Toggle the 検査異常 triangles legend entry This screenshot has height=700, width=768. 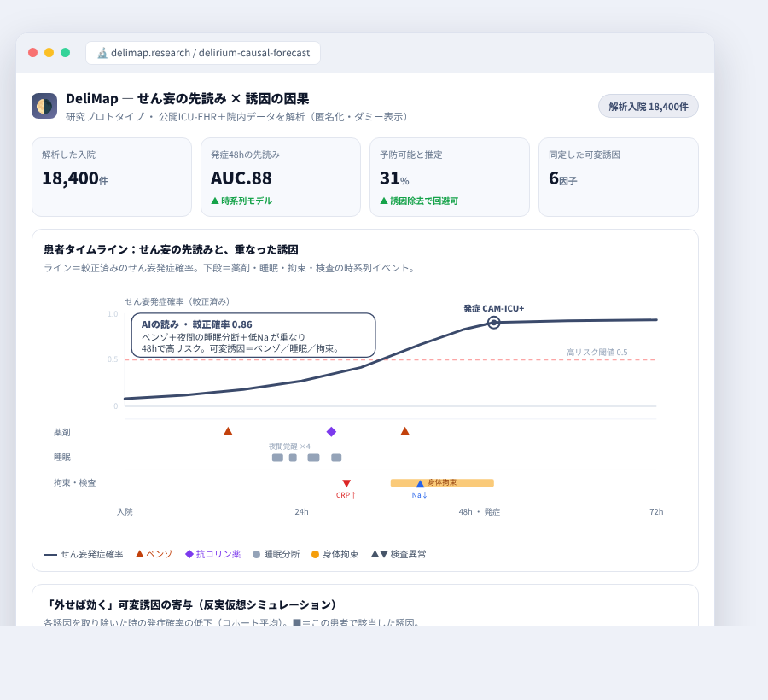pyautogui.click(x=399, y=554)
